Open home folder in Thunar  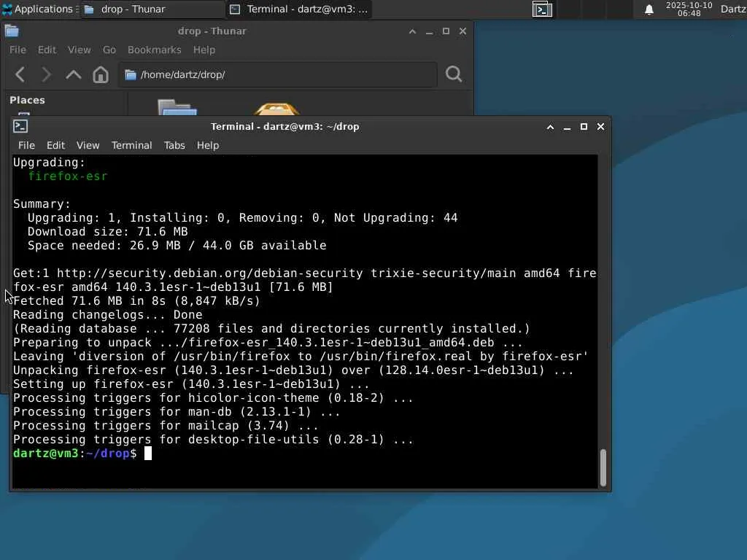(x=101, y=74)
